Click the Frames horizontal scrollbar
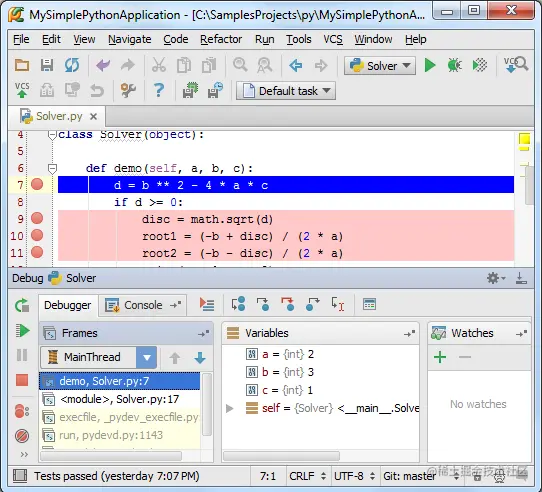This screenshot has height=492, width=542. coord(111,456)
